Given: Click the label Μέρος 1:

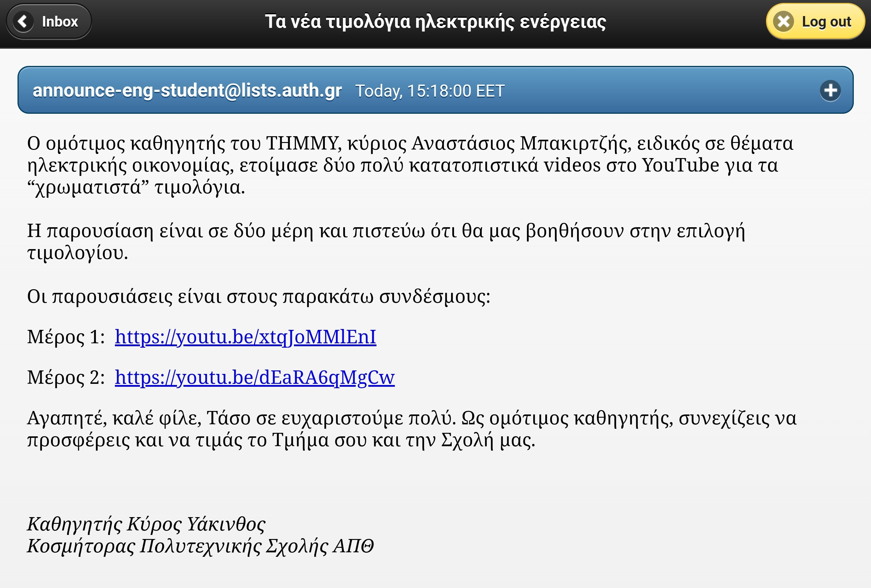Looking at the screenshot, I should pos(66,337).
